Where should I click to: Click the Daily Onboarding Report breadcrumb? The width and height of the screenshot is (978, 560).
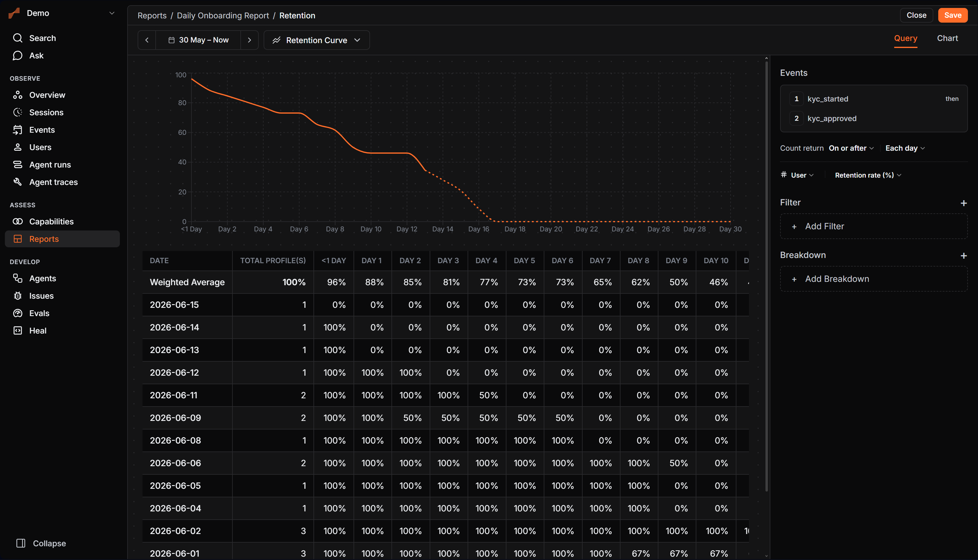223,15
